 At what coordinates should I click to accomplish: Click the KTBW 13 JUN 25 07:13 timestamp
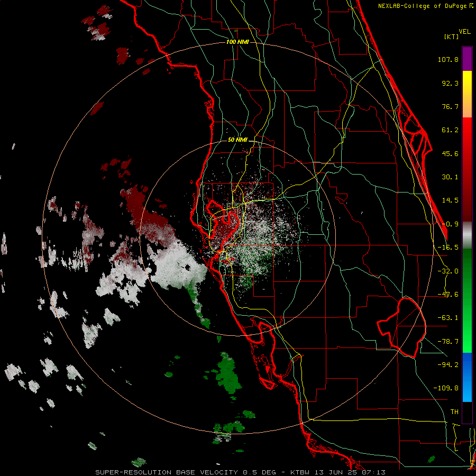pos(338,472)
